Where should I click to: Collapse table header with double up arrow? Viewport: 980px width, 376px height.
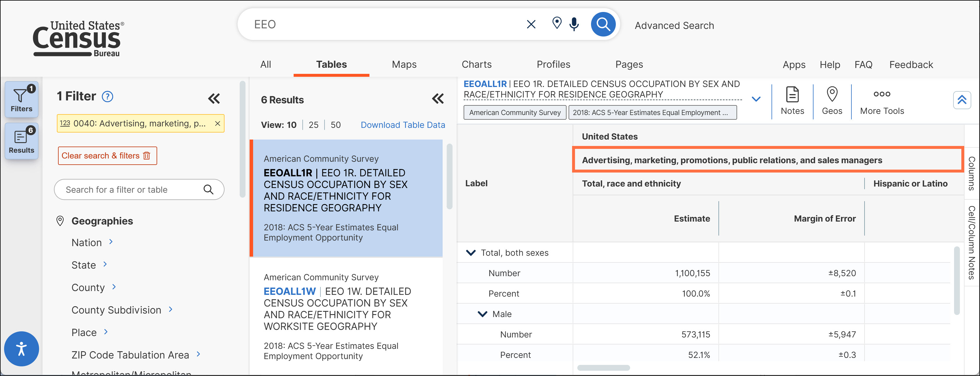tap(962, 100)
